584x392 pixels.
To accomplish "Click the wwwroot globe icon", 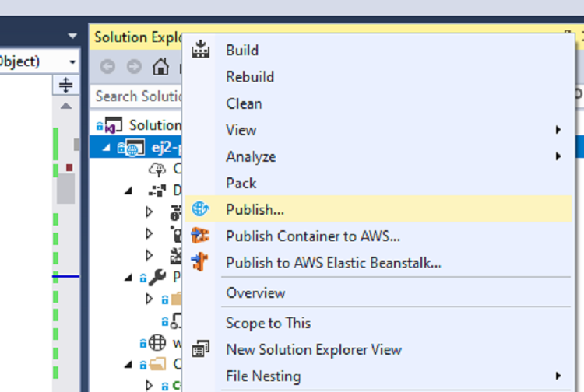I will (x=157, y=342).
